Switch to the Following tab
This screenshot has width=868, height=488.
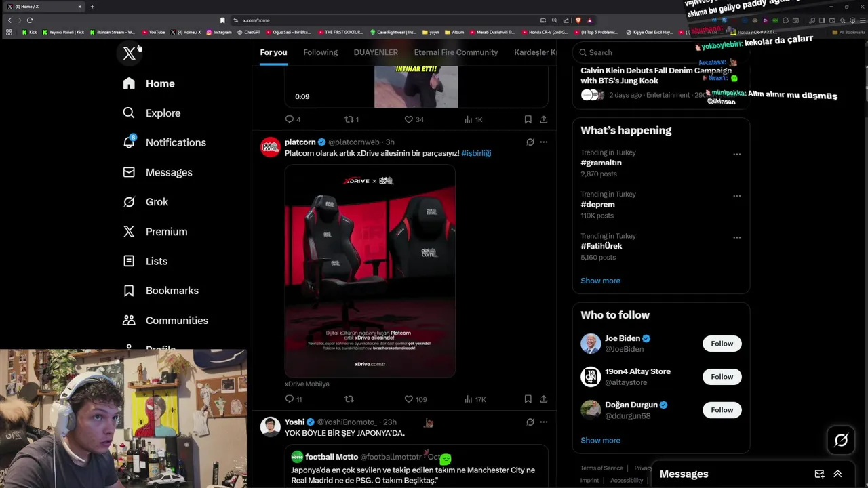320,52
